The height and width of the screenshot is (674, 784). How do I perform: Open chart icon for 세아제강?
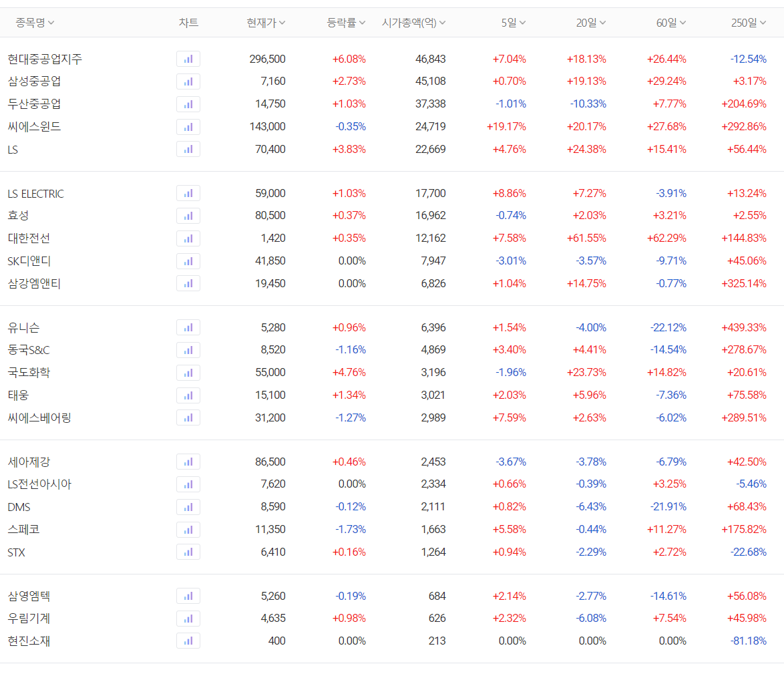click(188, 462)
